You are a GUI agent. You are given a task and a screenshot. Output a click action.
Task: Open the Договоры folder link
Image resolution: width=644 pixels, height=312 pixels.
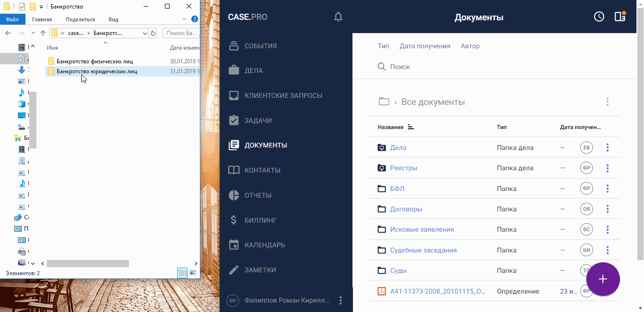pos(406,209)
